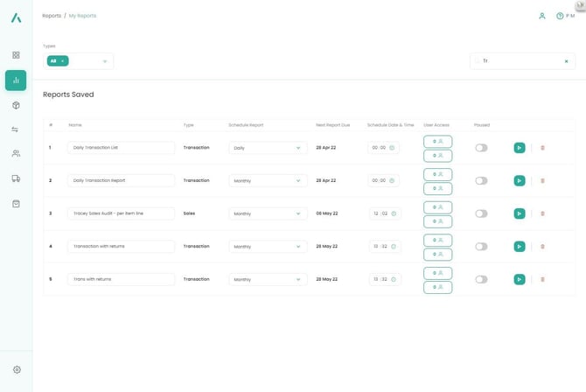Open the dashboard grid icon in sidebar
586x392 pixels.
[x=16, y=55]
